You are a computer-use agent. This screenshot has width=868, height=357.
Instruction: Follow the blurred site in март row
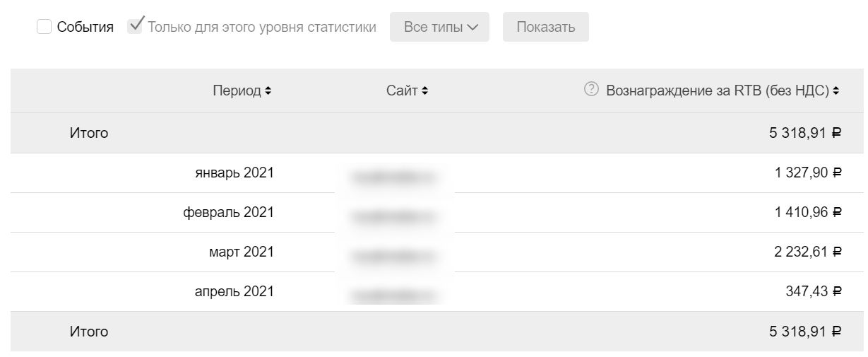(x=394, y=253)
